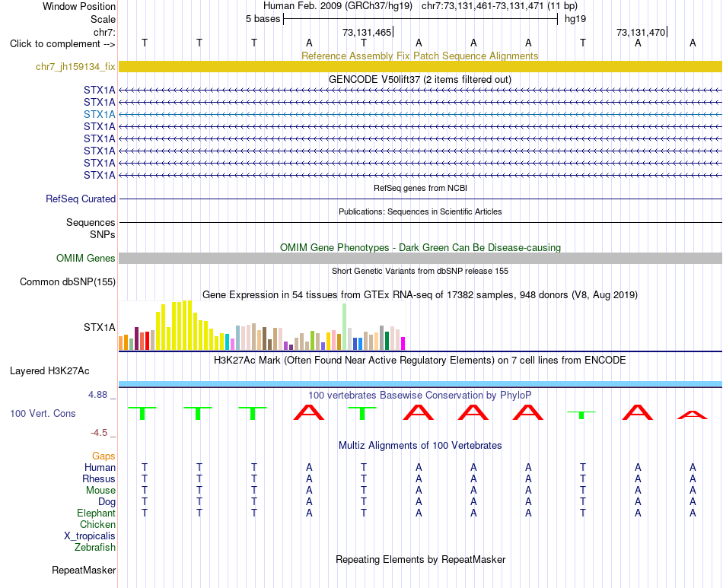Click the 'OMIM Genes' label
Image resolution: width=723 pixels, height=588 pixels.
pos(85,258)
